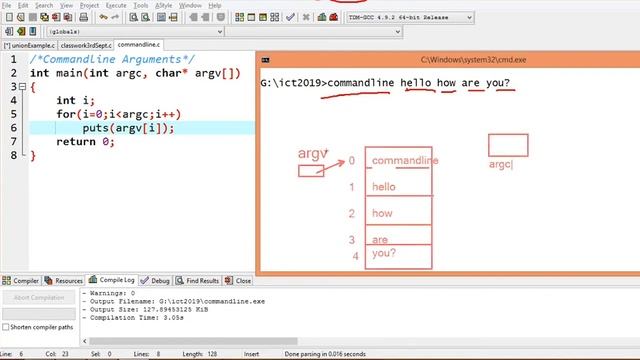
Task: Click the Compile four-squares icon
Action: tap(240, 17)
